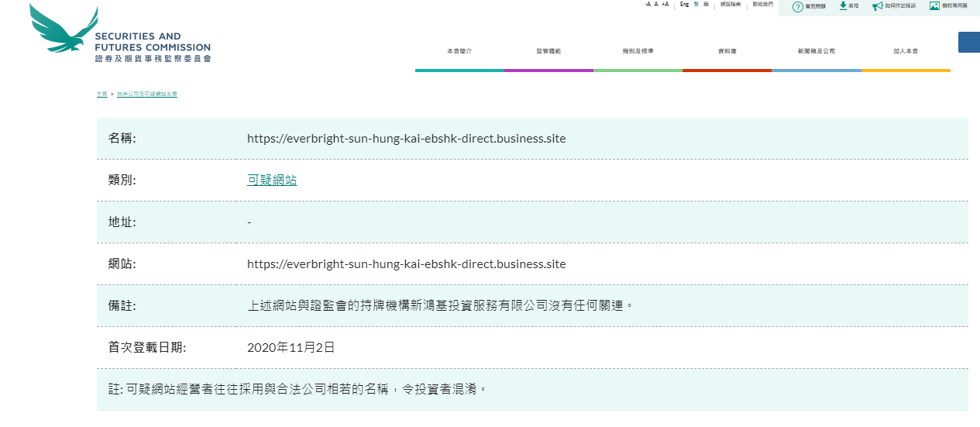Open the 監管職能 menu

(548, 51)
